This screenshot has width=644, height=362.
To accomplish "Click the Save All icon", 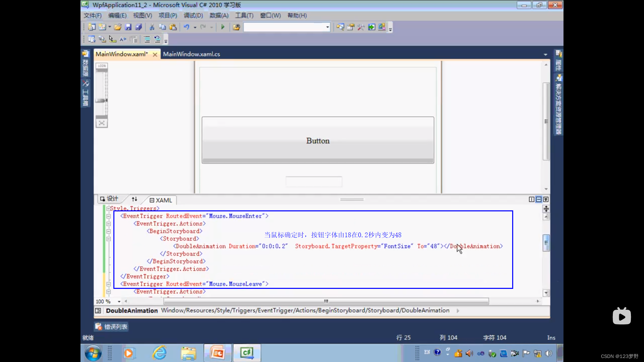I will coord(139,27).
